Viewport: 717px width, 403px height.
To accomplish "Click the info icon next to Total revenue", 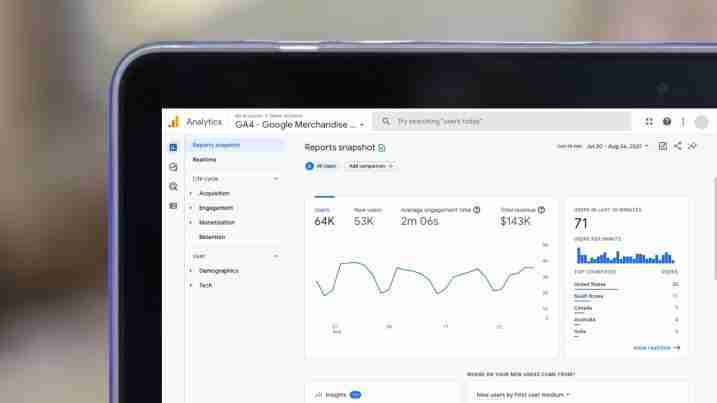I will [541, 210].
